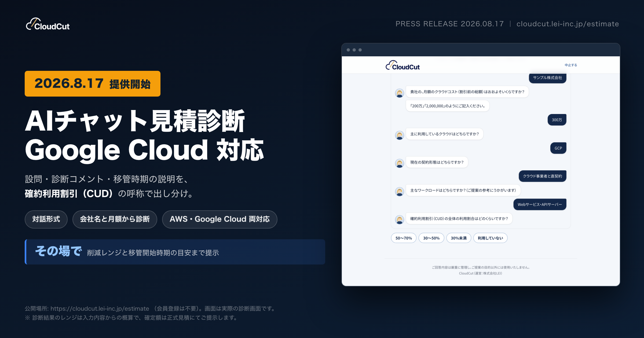644x338 pixels.
Task: Click the privacy notice ご回答内容は厳重に管理し
Action: point(481,267)
